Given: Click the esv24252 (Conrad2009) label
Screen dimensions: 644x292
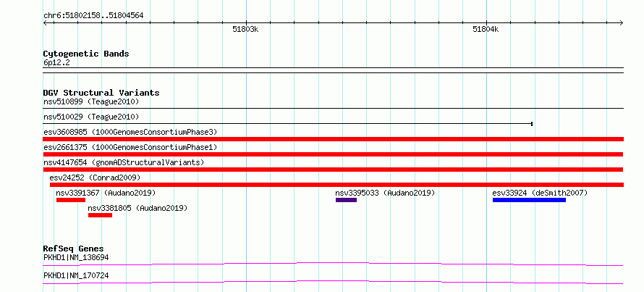Looking at the screenshot, I should pyautogui.click(x=95, y=178).
